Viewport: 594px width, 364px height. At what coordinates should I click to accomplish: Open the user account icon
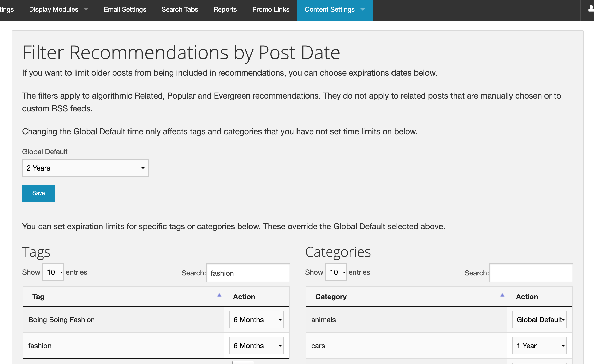tap(591, 9)
